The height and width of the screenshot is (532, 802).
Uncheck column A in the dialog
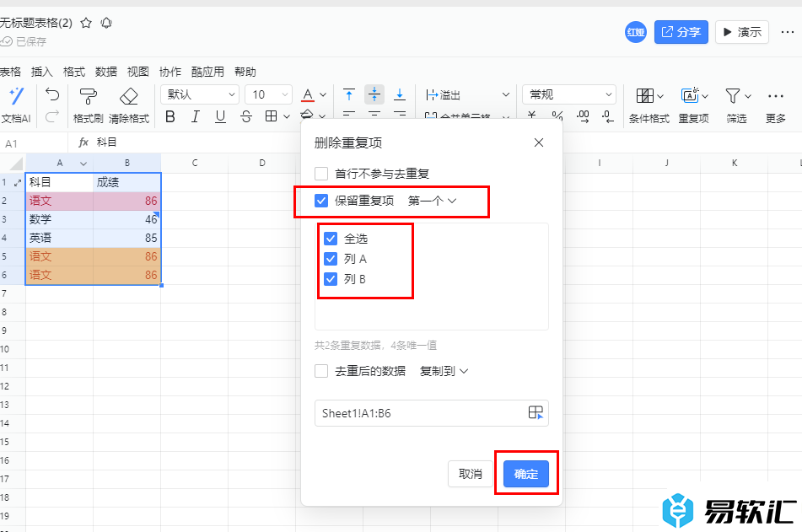(x=331, y=259)
